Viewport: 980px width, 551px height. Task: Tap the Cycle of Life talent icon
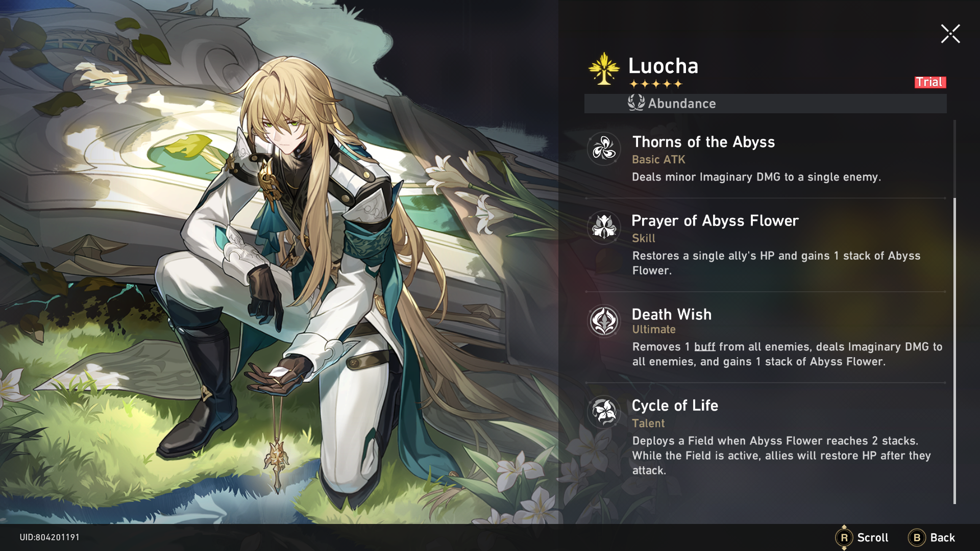pos(604,412)
